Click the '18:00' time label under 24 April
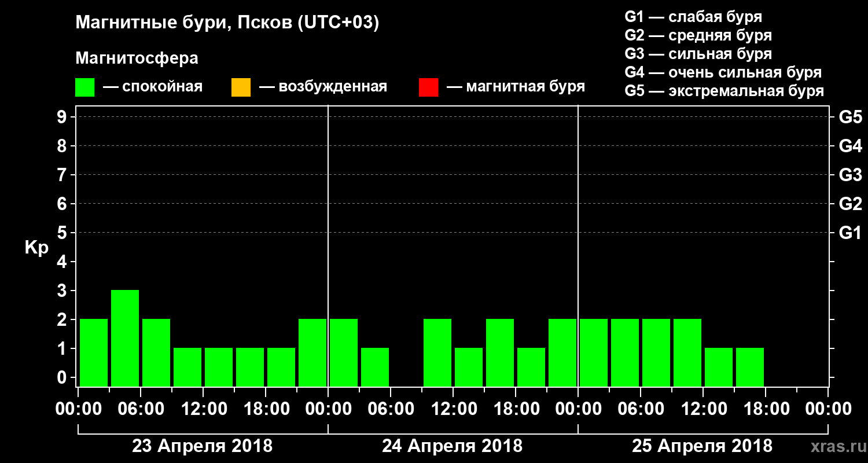Screen dimensions: 868x463 click(x=516, y=409)
